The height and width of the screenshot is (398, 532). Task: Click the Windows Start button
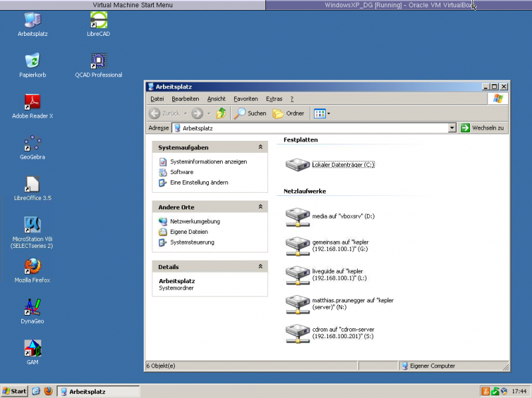coord(15,391)
